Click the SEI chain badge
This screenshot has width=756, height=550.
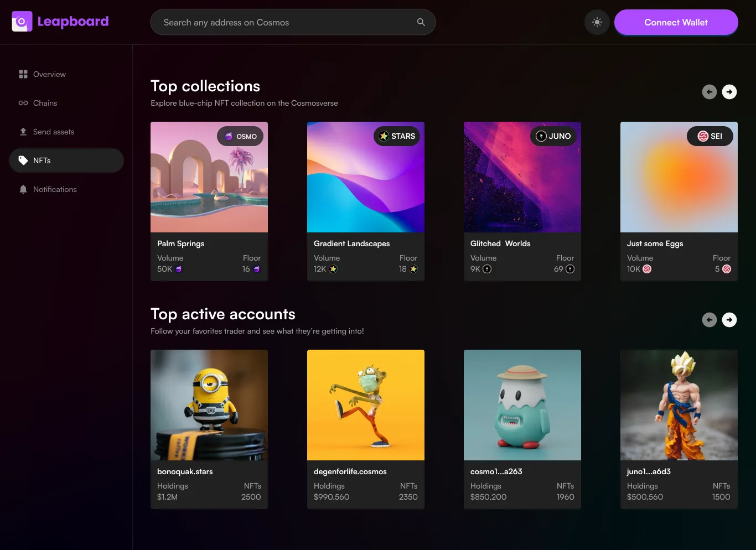coord(710,136)
